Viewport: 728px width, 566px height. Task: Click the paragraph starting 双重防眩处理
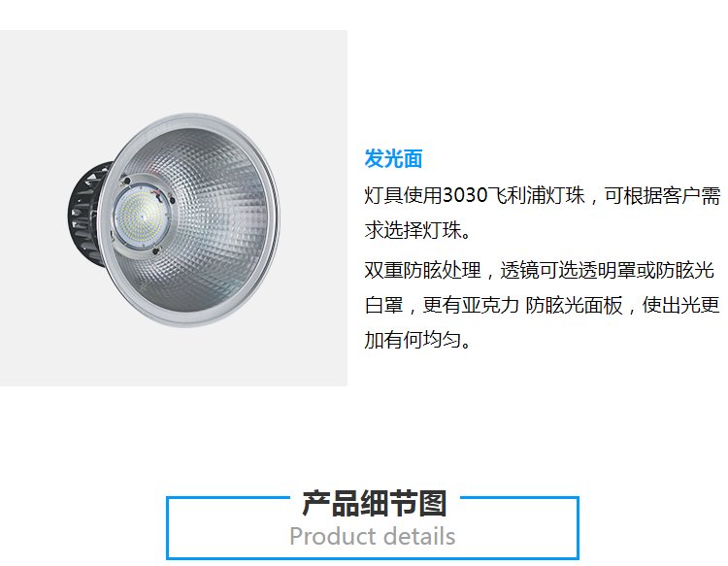point(543,305)
